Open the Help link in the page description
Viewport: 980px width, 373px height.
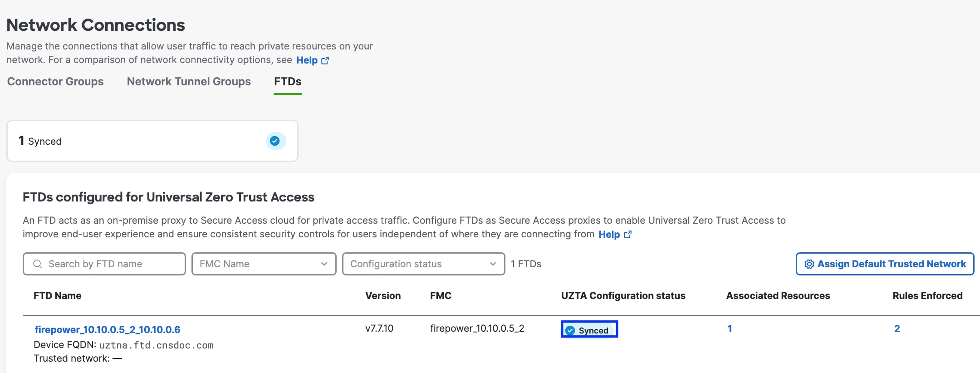point(307,60)
